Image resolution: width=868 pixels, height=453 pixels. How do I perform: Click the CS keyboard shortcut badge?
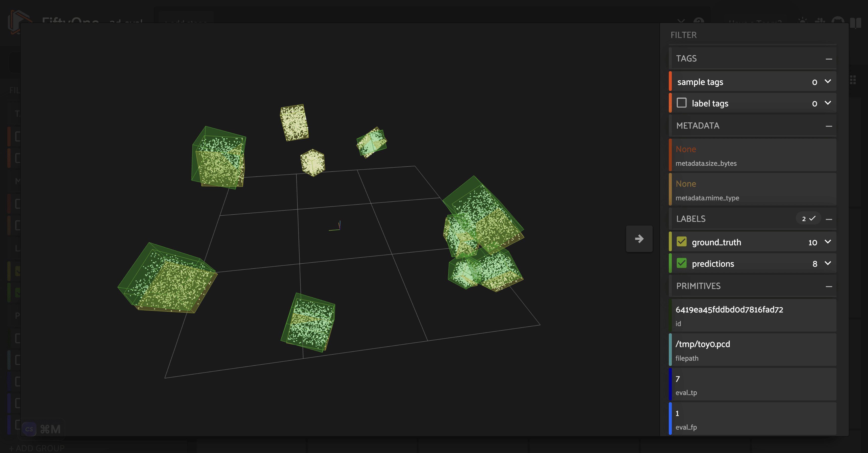[29, 429]
